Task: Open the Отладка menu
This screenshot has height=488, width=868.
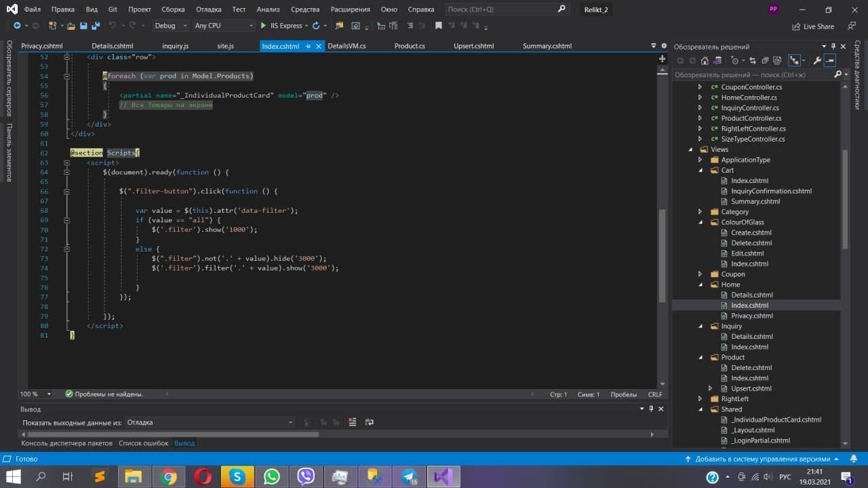Action: [209, 9]
